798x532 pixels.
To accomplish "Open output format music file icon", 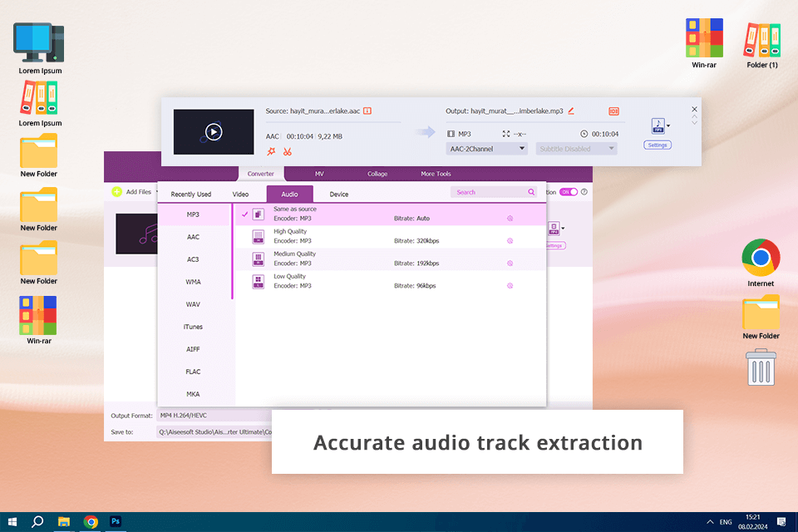I will tap(658, 126).
